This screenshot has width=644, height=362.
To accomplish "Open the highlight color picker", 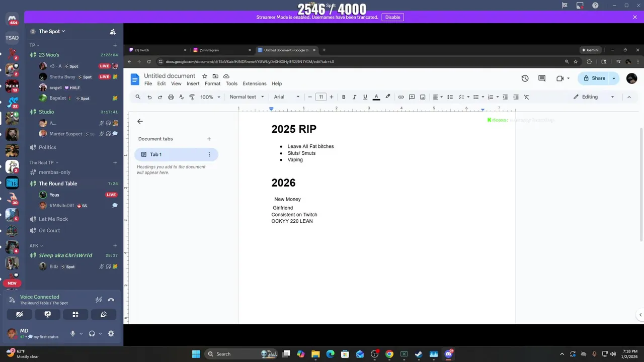I will pos(387,97).
